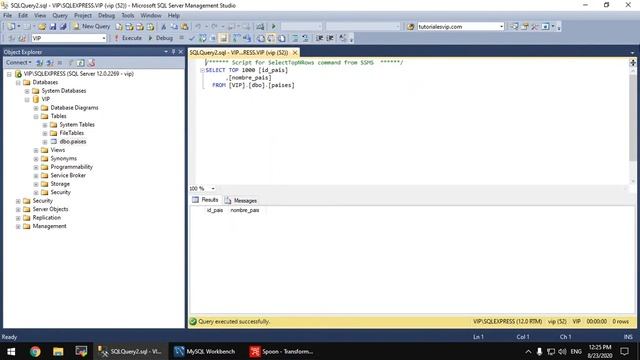Open the Window menu
The width and height of the screenshot is (640, 360).
tap(151, 16)
